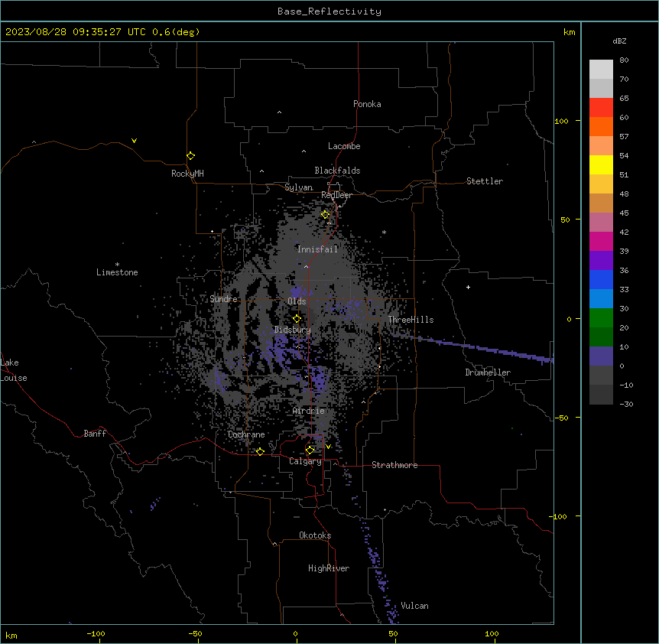Click the Cochrane city label

[246, 434]
